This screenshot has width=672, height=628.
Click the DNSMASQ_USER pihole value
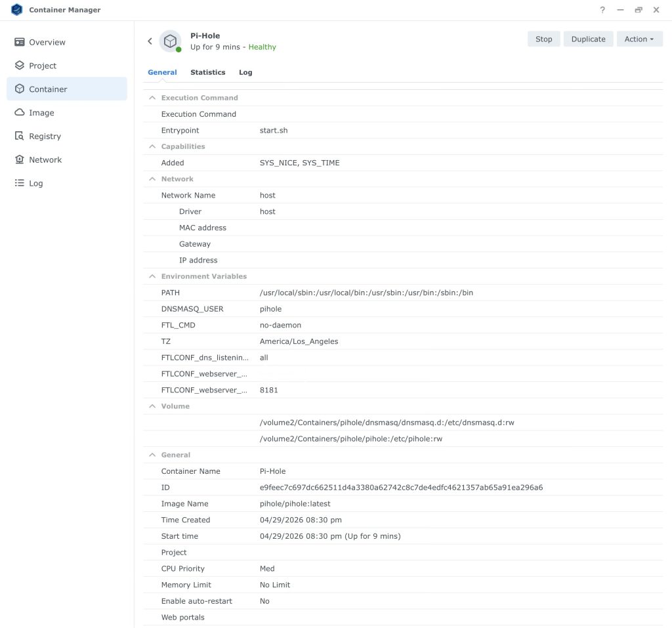click(x=270, y=309)
